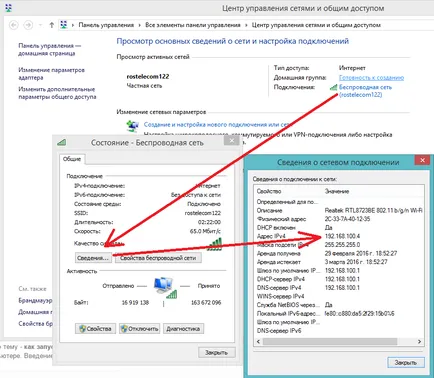Open the recent locations dropdown arrow
The width and height of the screenshot is (434, 378).
(40, 25)
